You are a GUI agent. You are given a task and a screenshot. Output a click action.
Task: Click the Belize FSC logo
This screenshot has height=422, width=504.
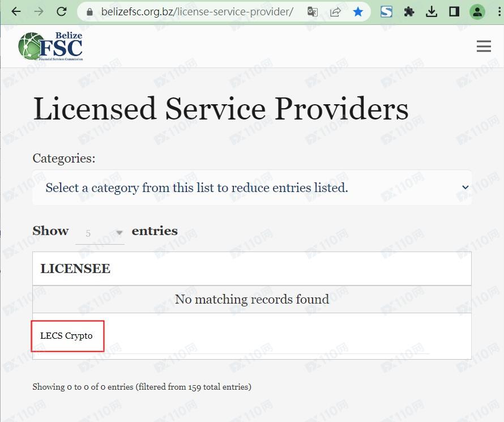[x=51, y=46]
